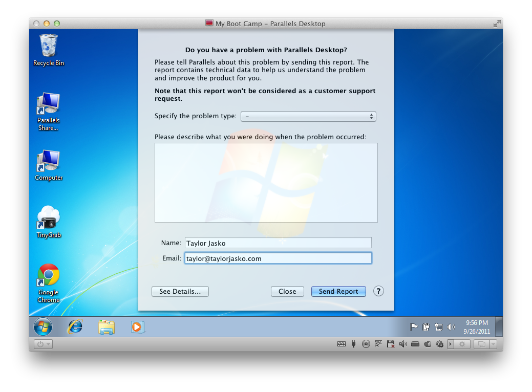Open Windows Media Player from taskbar
532x392 pixels.
[138, 326]
